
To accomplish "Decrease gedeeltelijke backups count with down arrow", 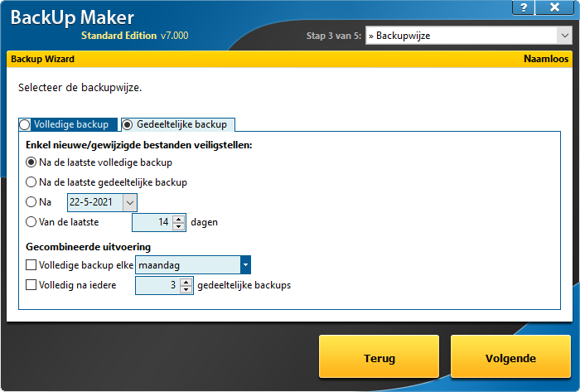I will coord(186,289).
